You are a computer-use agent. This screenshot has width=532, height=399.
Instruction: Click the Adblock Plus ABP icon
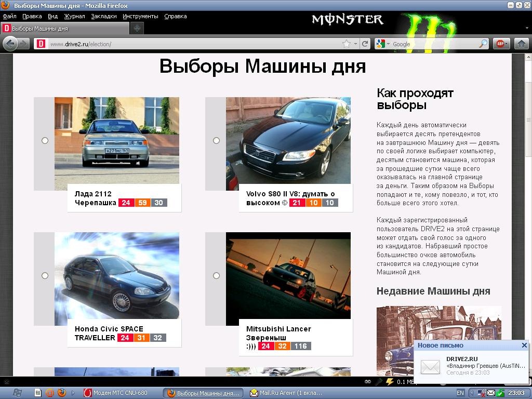[x=499, y=44]
